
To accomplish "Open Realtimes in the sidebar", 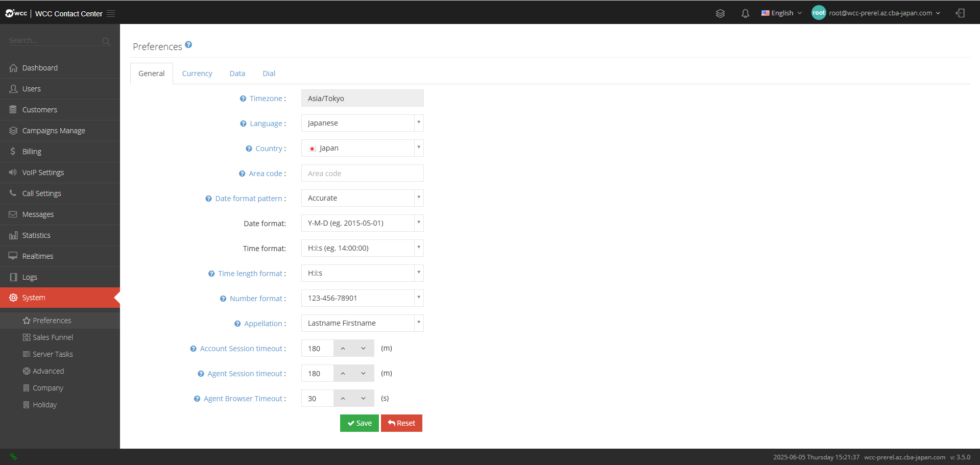I will 60,256.
